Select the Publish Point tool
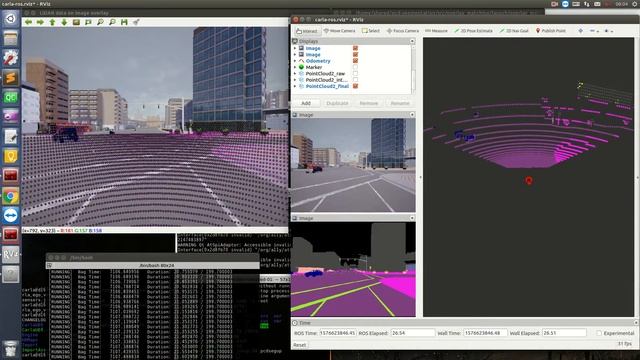This screenshot has height=360, width=640. pos(551,31)
